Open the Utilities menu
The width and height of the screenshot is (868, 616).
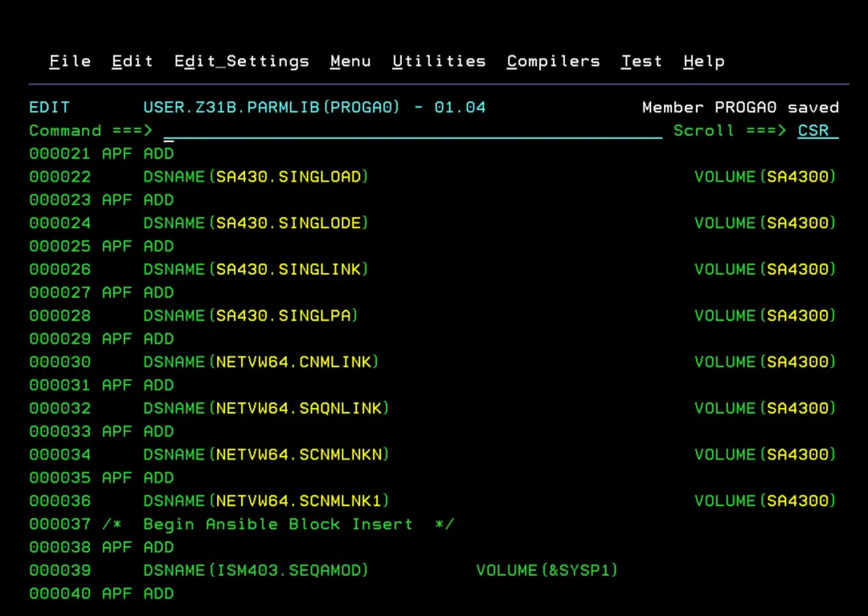(439, 61)
